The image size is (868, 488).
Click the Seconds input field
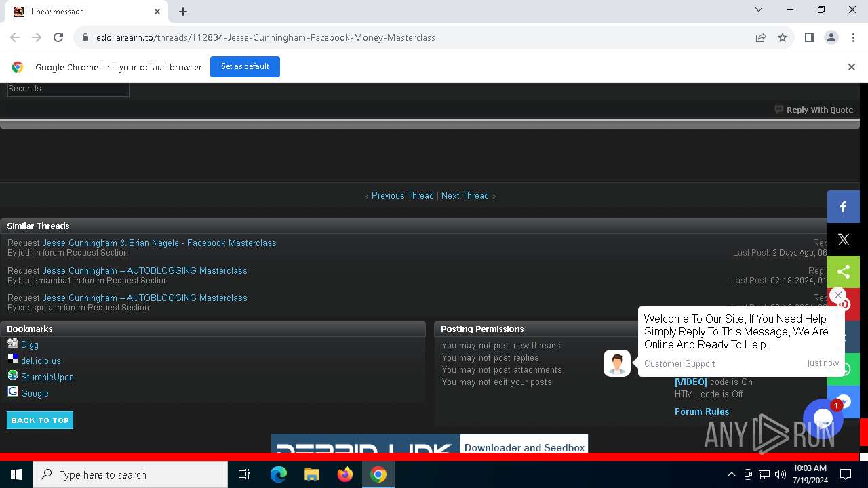[68, 89]
